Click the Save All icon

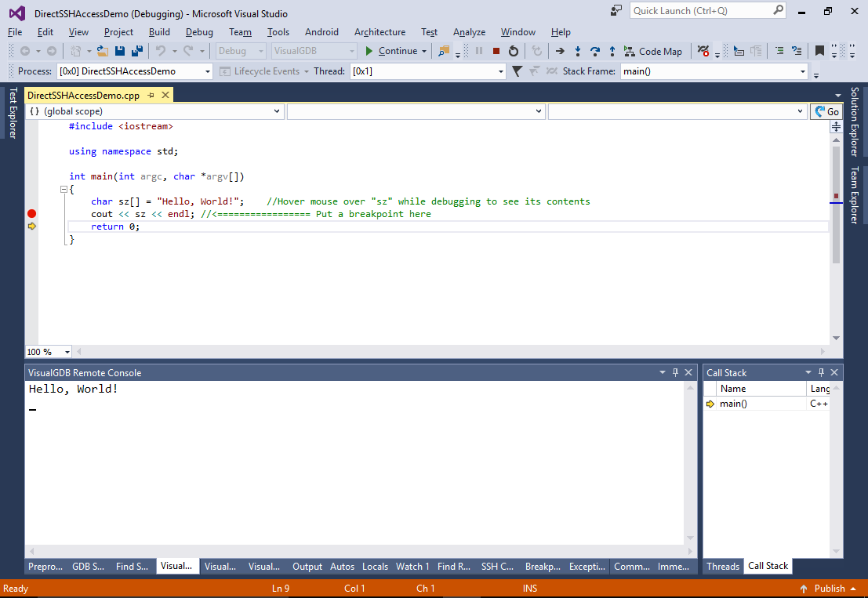[136, 51]
